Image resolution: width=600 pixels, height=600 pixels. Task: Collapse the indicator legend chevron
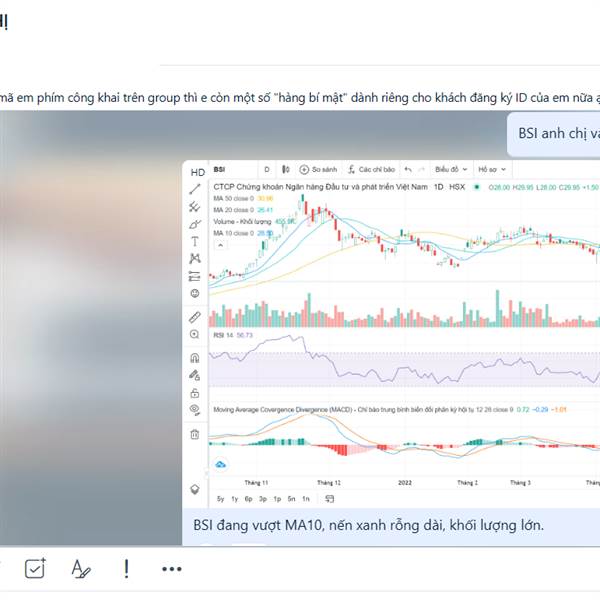[220, 245]
